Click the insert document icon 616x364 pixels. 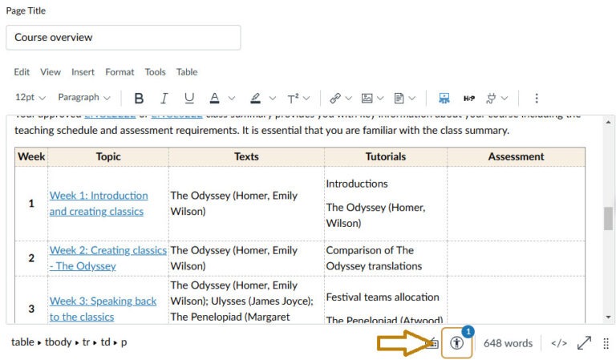399,98
